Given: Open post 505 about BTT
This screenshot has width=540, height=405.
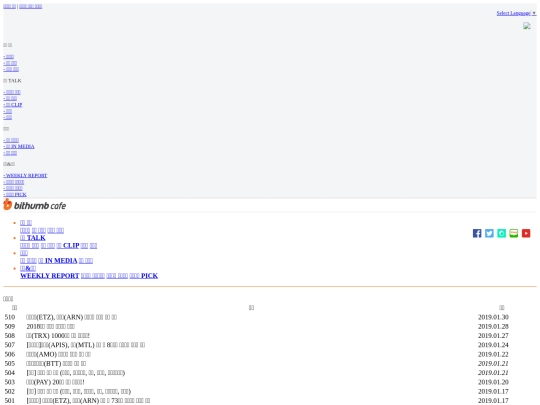Looking at the screenshot, I should pos(56,364).
